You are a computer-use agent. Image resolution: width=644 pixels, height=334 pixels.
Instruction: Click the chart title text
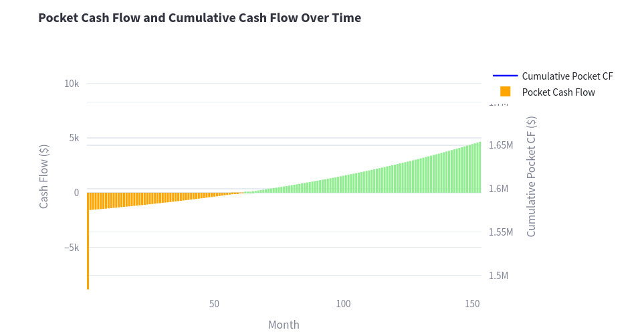(199, 17)
